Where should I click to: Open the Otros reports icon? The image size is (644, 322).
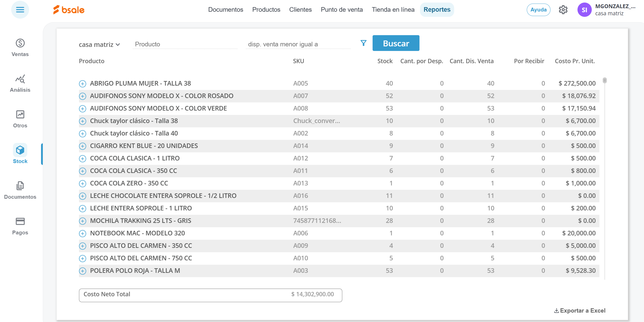click(20, 115)
